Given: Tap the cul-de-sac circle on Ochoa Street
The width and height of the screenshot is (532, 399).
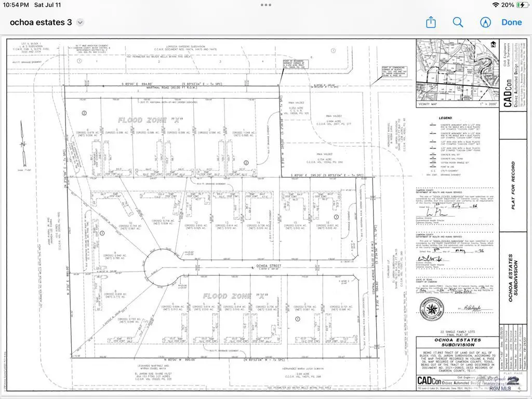Looking at the screenshot, I should point(163,269).
